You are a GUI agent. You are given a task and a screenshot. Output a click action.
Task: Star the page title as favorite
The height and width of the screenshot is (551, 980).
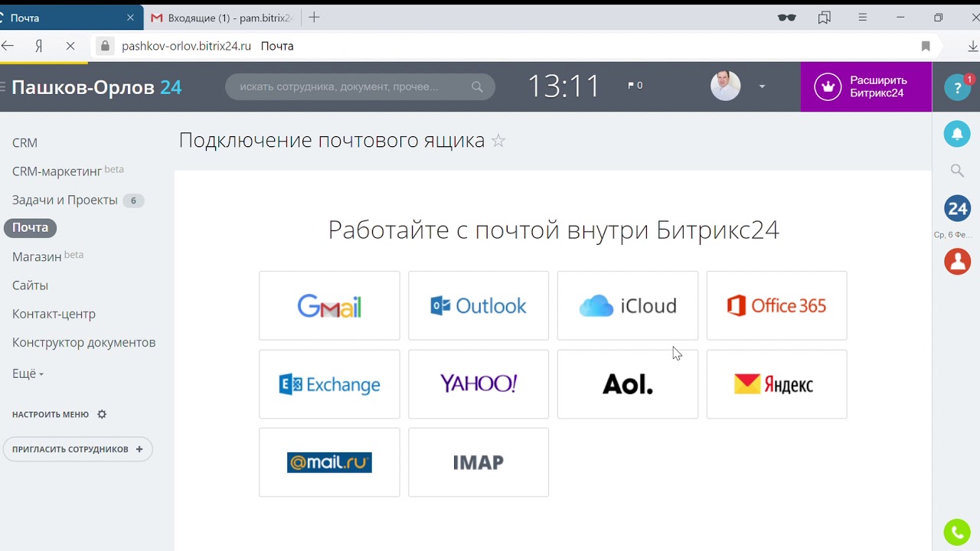(498, 141)
